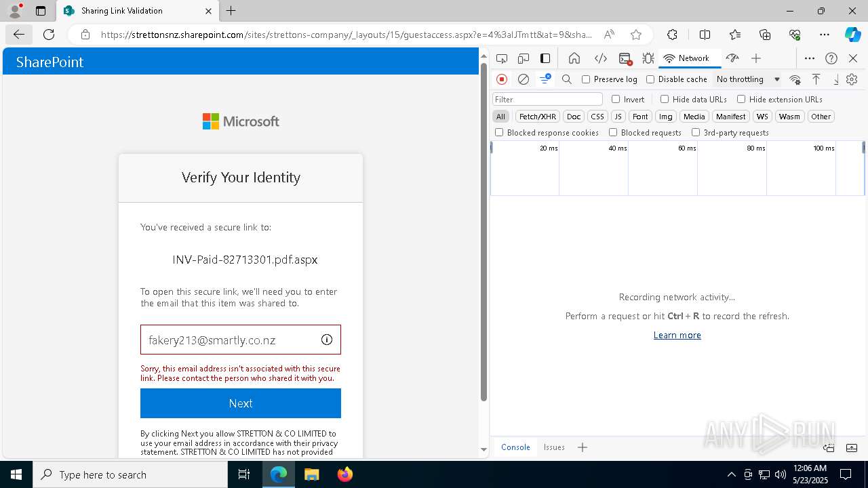Image resolution: width=868 pixels, height=488 pixels.
Task: Open Edge Settings and more menu
Action: click(825, 35)
